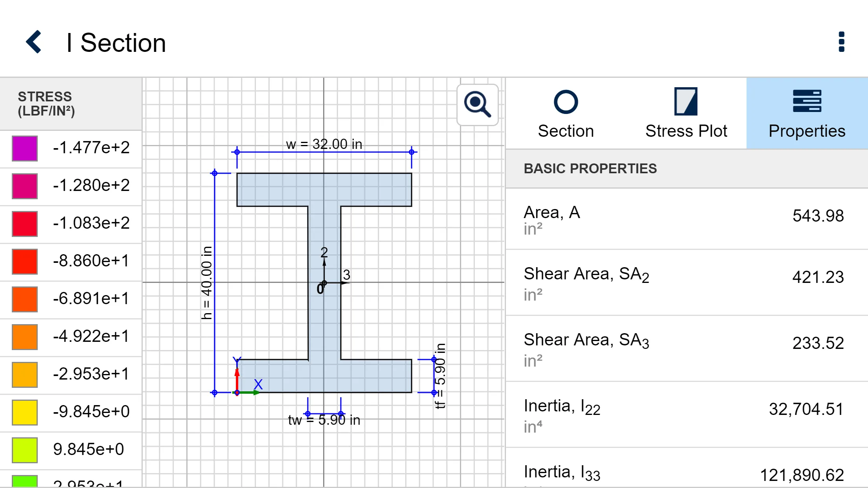Select the yellow stress color swatch
Viewport: 868px width, 488px height.
point(24,411)
